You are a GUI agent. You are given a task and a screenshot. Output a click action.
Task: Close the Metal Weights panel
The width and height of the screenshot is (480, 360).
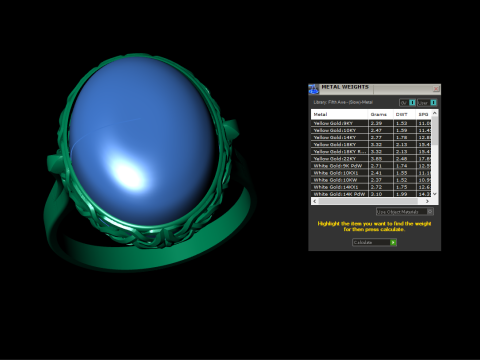[436, 89]
